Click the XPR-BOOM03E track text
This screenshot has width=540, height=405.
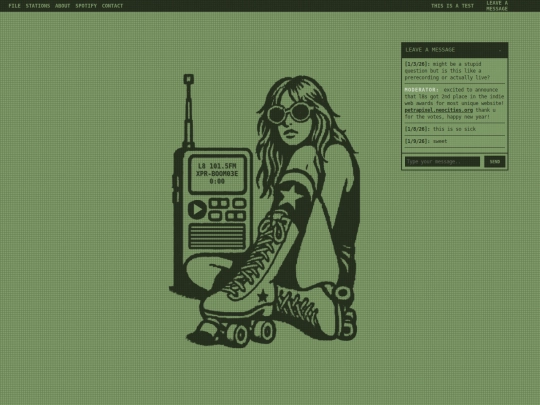[x=217, y=174]
